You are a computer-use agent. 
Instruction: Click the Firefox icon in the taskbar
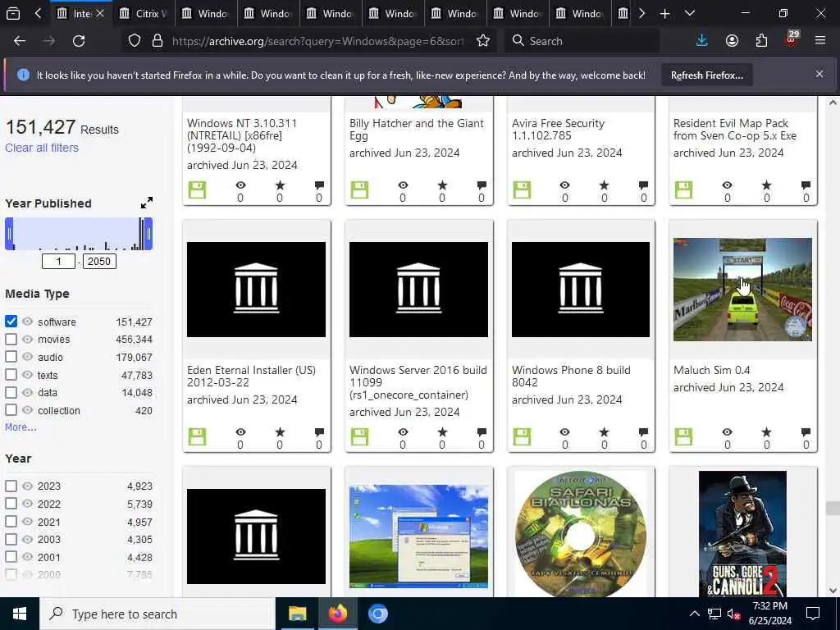point(337,614)
